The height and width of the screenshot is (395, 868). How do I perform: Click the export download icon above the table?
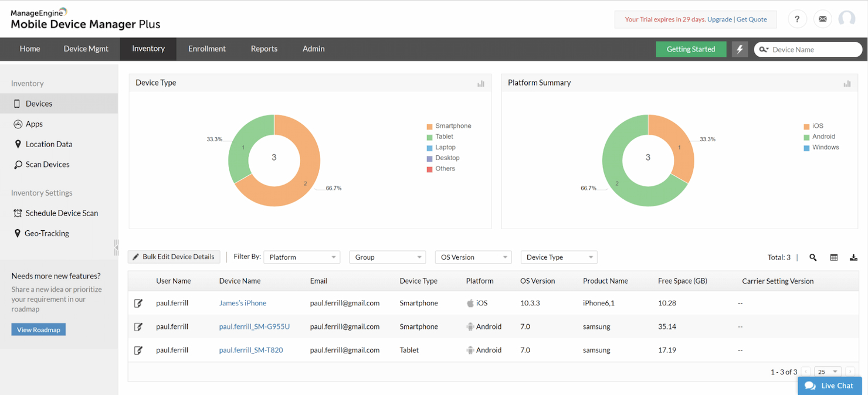[x=853, y=257]
